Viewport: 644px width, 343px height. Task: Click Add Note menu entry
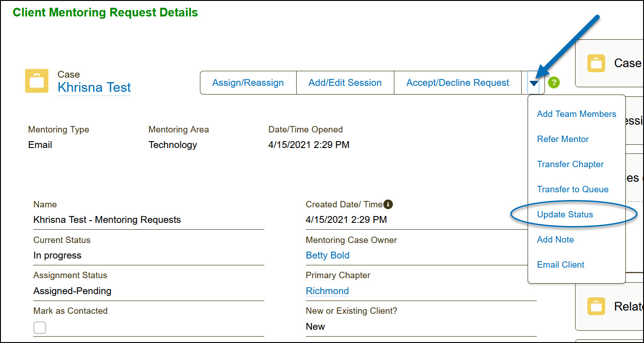coord(555,240)
